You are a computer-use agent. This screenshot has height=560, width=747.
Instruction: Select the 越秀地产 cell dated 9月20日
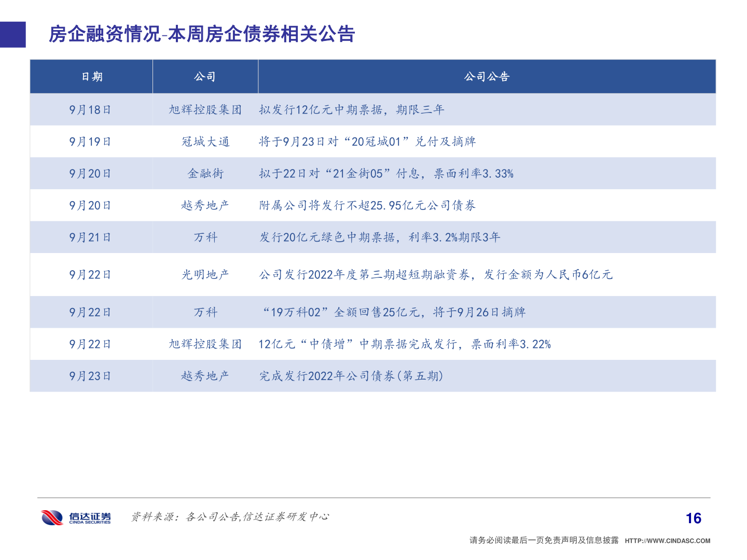(205, 205)
